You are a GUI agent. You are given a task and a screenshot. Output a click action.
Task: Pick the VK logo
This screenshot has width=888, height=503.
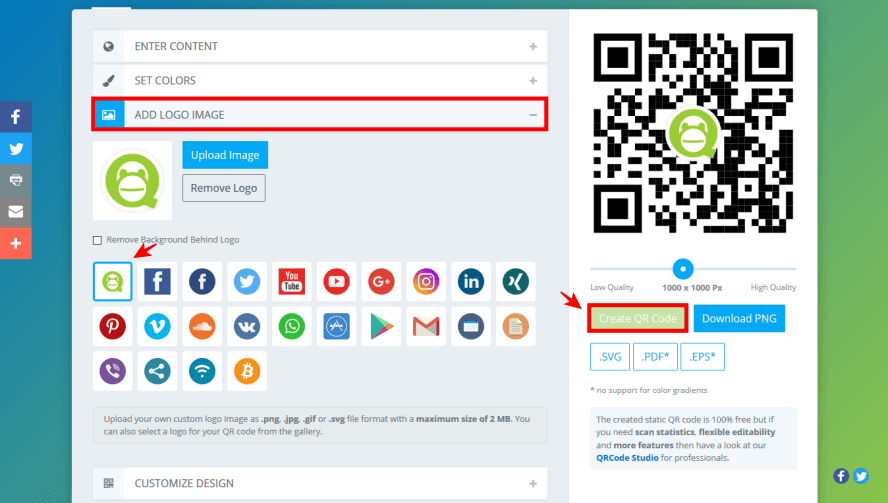coord(247,326)
